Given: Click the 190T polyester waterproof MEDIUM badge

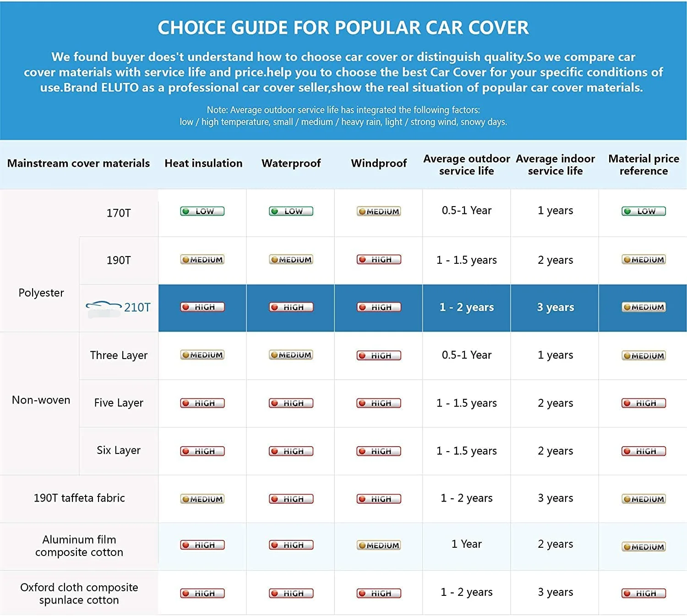Looking at the screenshot, I should pos(291,260).
